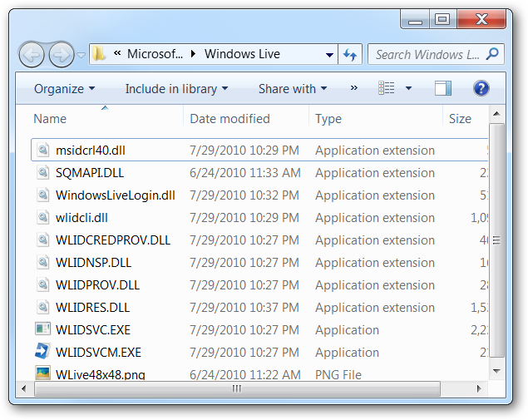528x420 pixels.
Task: Click the Forward navigation arrow button
Action: coord(61,55)
